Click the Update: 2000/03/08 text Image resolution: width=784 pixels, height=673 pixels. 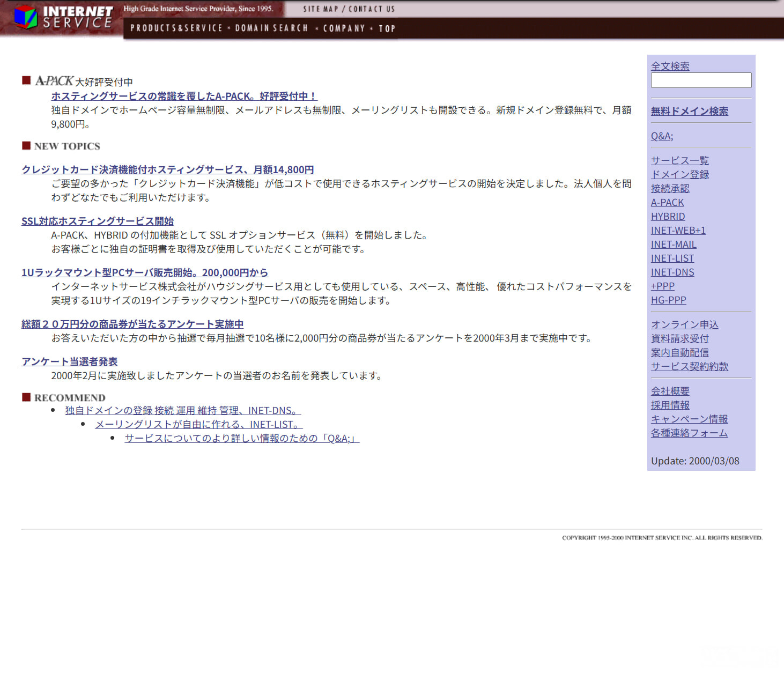pyautogui.click(x=695, y=461)
